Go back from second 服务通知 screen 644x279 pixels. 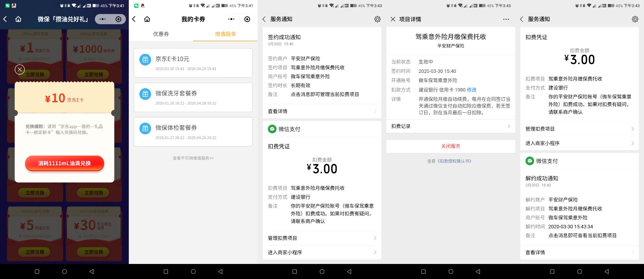click(522, 19)
